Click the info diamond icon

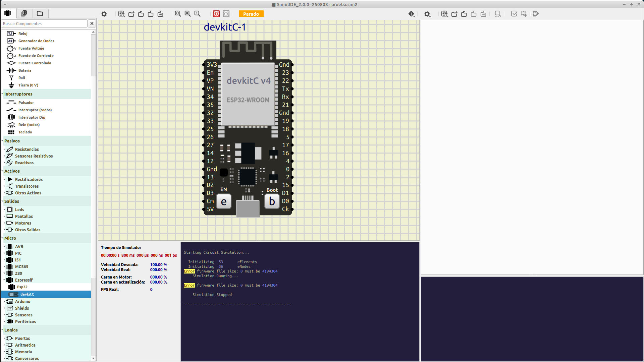tap(411, 14)
